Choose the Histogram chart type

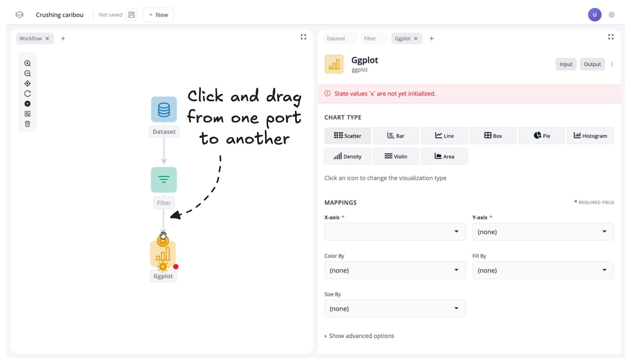[590, 136]
